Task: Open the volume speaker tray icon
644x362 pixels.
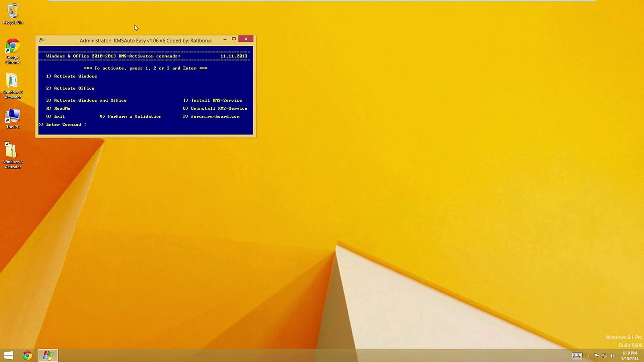Action: pos(612,356)
